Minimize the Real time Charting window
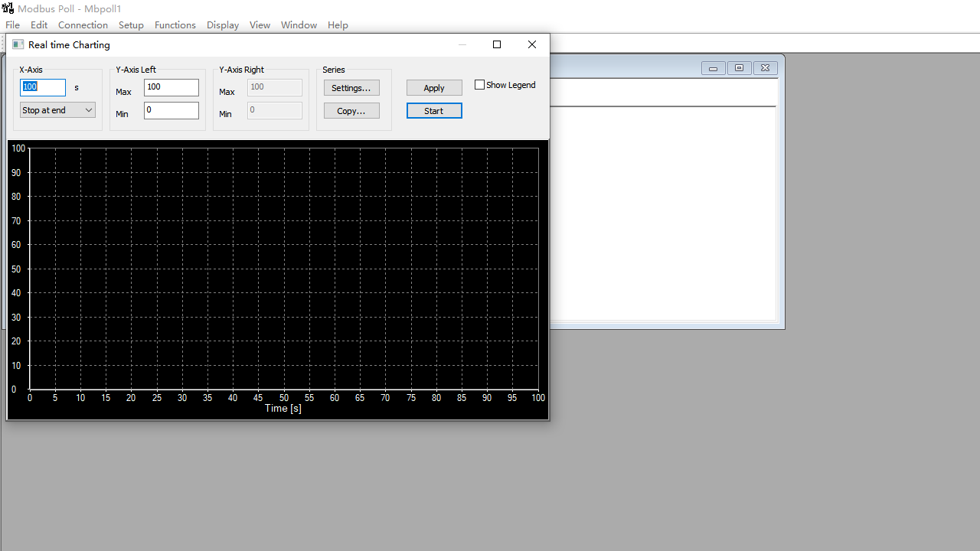The width and height of the screenshot is (980, 551). click(x=462, y=44)
